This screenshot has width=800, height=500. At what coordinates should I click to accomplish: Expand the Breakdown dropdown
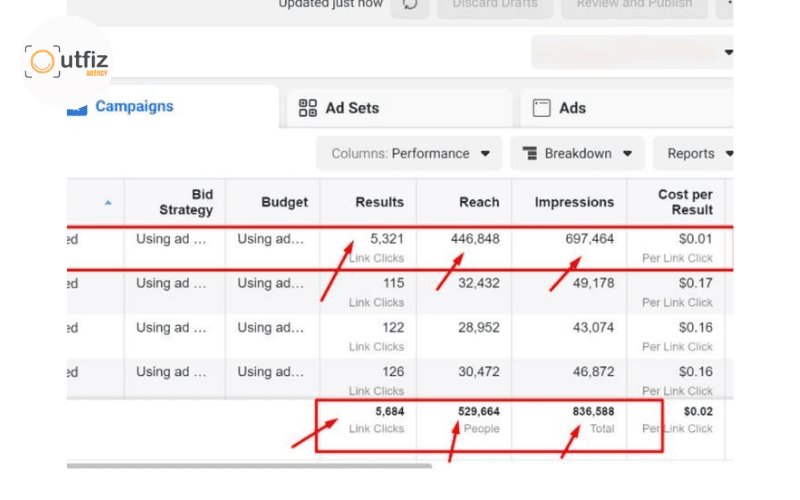pos(577,153)
